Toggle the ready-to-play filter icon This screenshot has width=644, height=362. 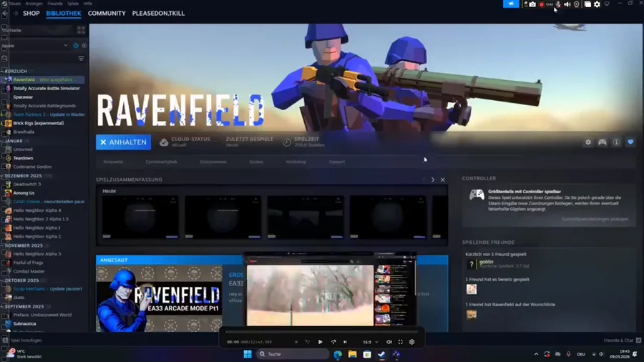(84, 46)
